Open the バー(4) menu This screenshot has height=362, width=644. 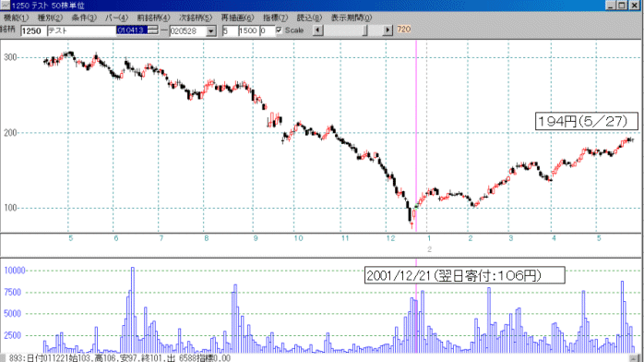coord(116,18)
